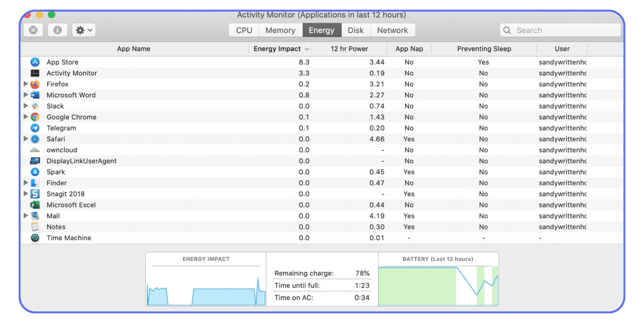
Task: Switch to the Memory tab
Action: 280,30
